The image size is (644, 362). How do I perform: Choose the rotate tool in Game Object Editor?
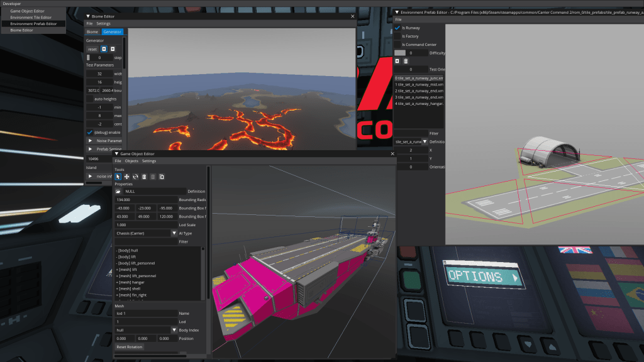135,177
